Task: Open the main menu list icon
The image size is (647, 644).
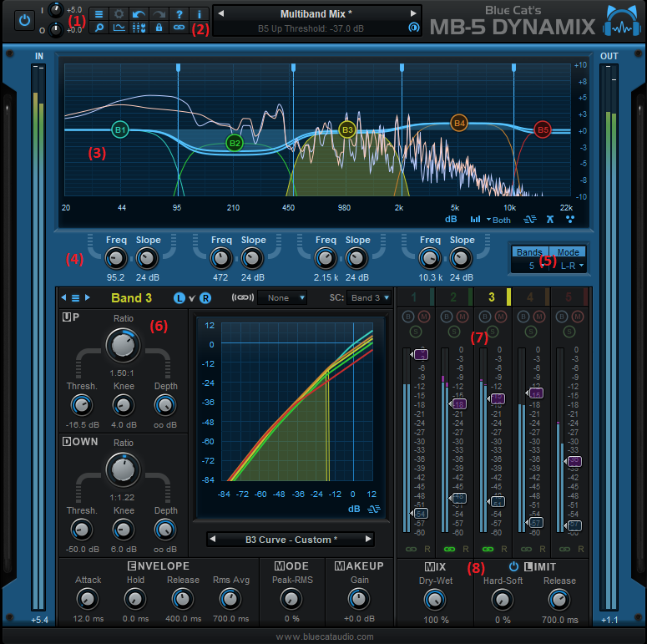Action: pyautogui.click(x=99, y=14)
